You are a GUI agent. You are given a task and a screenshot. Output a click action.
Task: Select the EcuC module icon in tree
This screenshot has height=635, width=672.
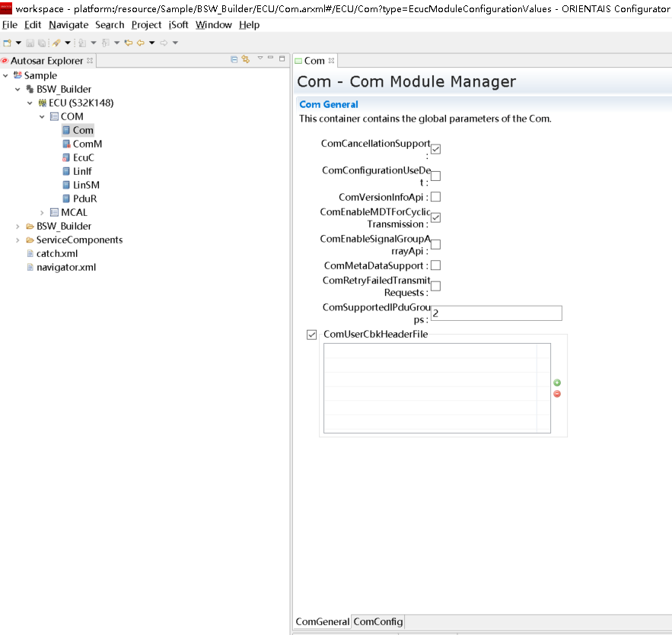tap(66, 157)
